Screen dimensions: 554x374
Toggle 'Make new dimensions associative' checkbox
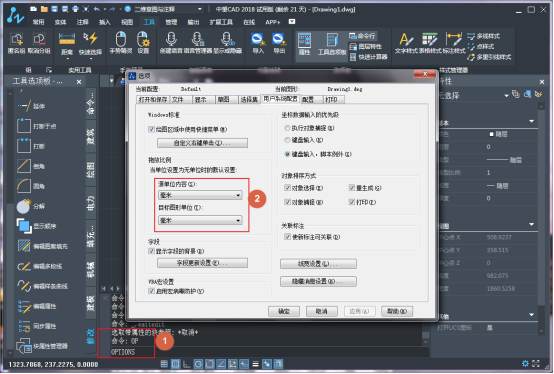point(287,237)
